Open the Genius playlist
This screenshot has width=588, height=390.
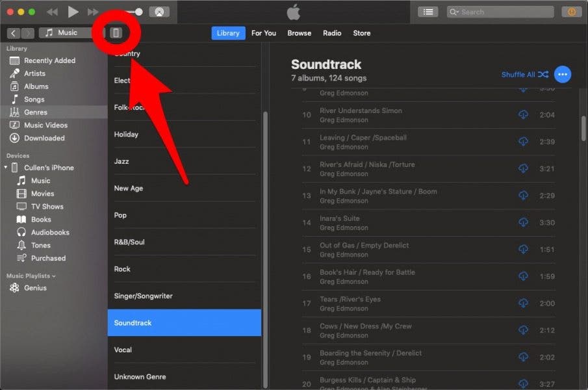coord(54,288)
